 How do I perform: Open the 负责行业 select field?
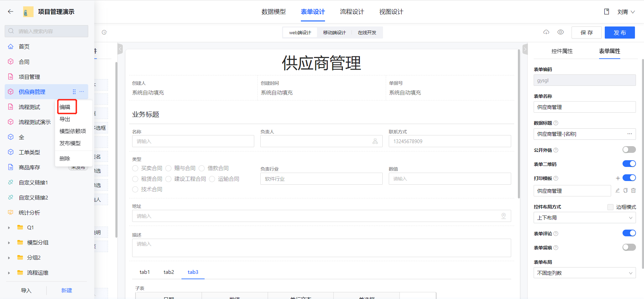(321, 179)
